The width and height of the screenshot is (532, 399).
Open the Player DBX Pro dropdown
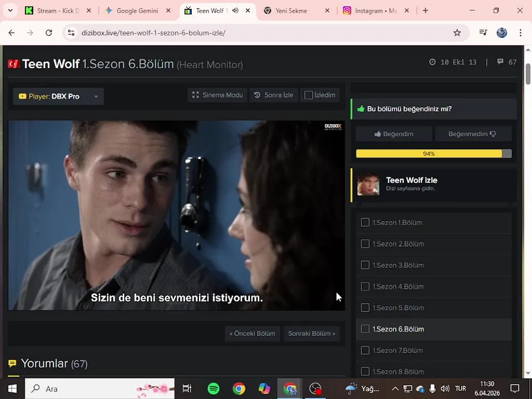pos(58,96)
